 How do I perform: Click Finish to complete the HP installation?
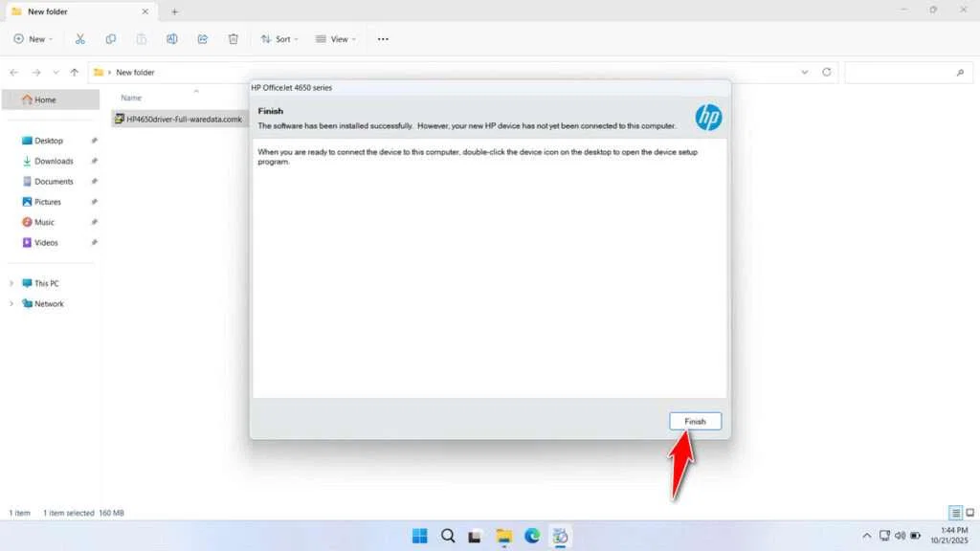(695, 421)
